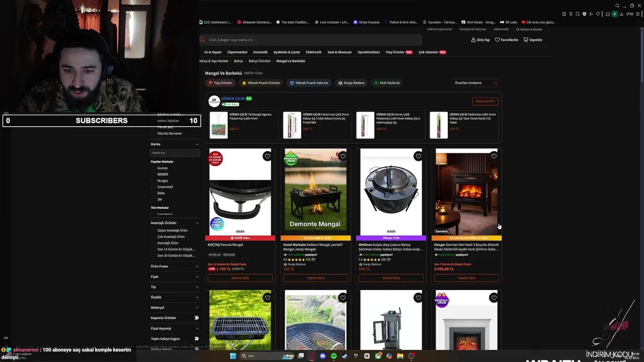
Task: Expand the Fiyat Geçmişi filter
Action: pyautogui.click(x=197, y=328)
